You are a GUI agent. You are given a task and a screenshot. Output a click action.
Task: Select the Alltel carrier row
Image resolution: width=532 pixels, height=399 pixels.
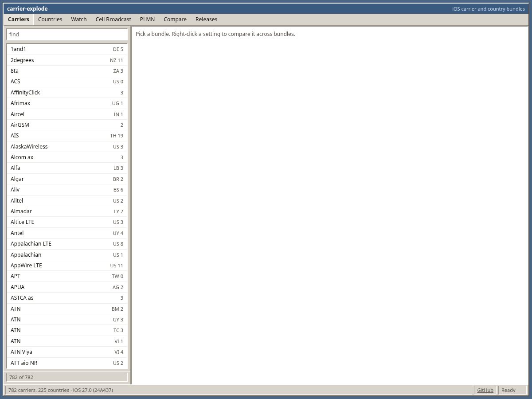[67, 201]
